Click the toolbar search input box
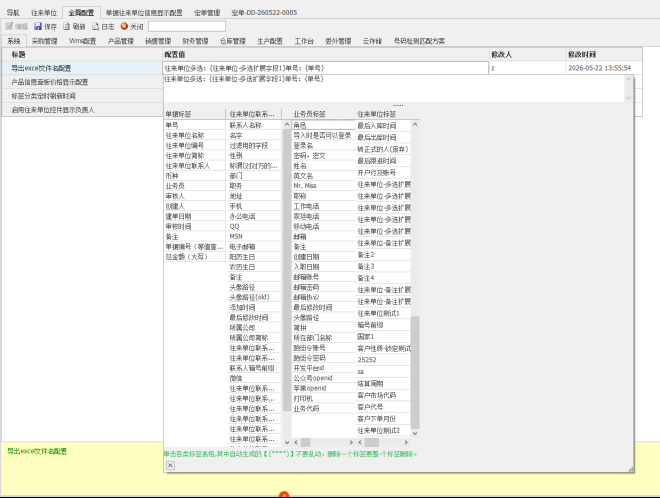The width and height of the screenshot is (660, 498). point(187,27)
